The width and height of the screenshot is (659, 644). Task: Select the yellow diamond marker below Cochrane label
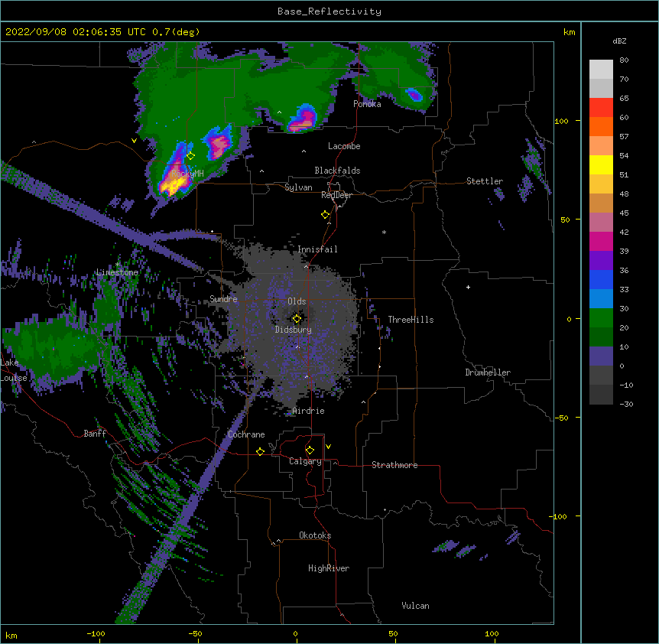click(x=260, y=451)
